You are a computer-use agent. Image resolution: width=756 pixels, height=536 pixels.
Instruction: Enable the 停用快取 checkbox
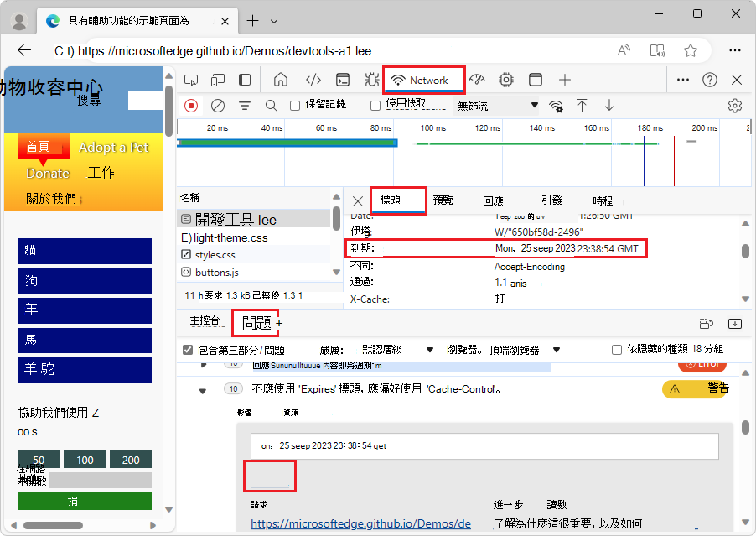pyautogui.click(x=375, y=106)
